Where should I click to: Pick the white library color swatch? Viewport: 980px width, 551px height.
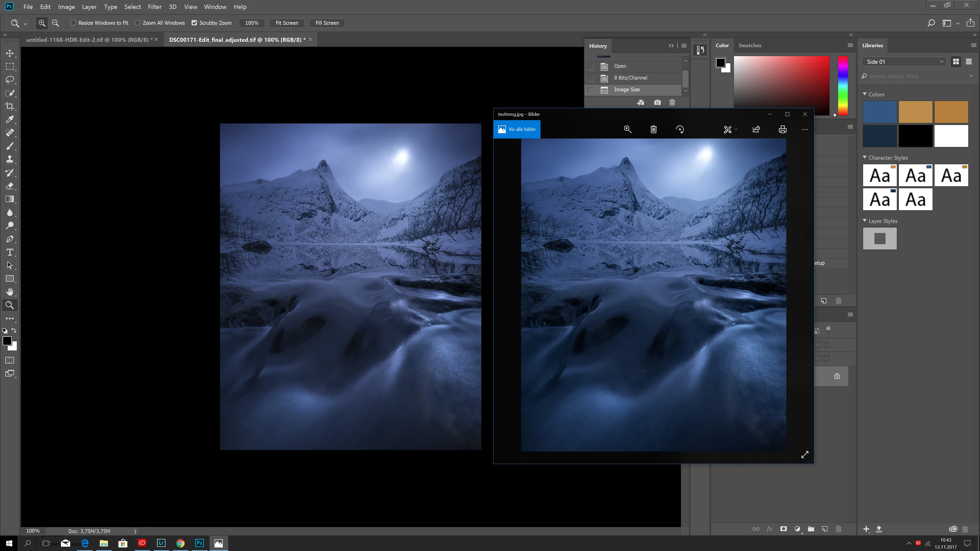click(951, 136)
